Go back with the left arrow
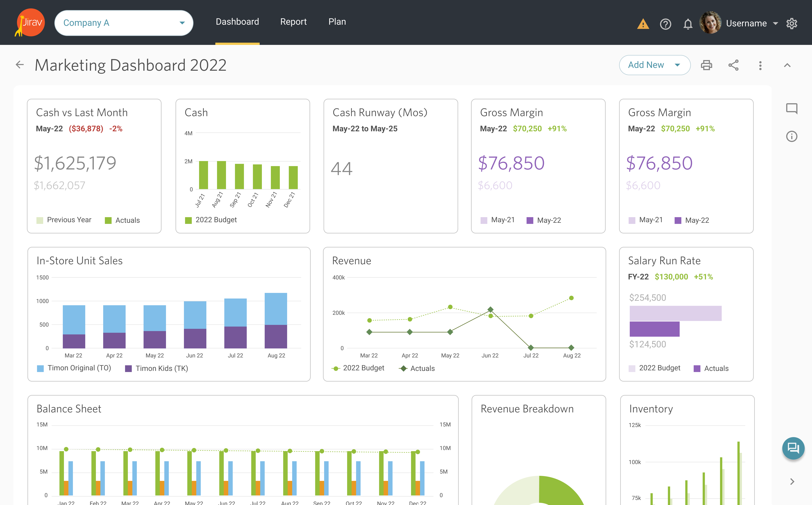812x505 pixels. pos(20,65)
